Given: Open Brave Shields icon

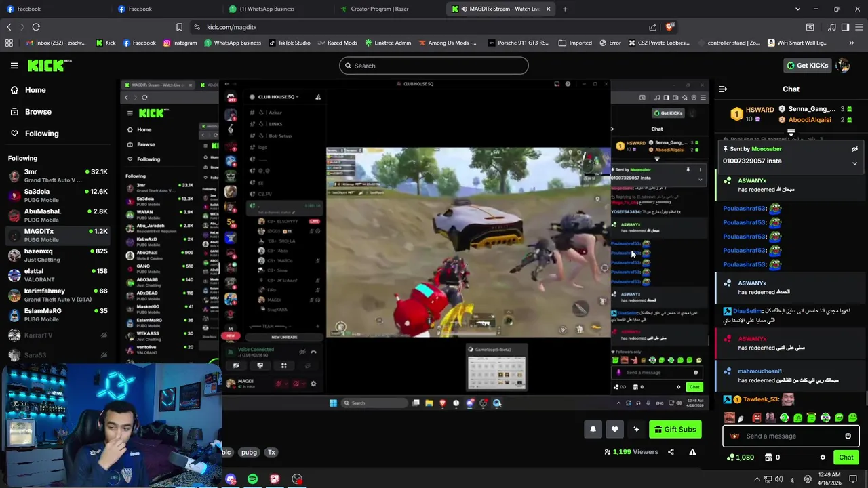Looking at the screenshot, I should coord(669,27).
